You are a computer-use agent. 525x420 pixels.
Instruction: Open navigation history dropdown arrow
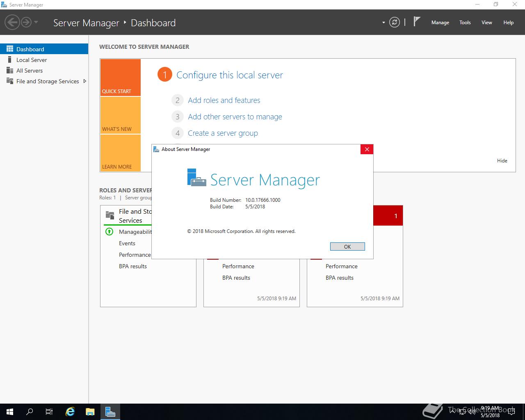click(36, 22)
